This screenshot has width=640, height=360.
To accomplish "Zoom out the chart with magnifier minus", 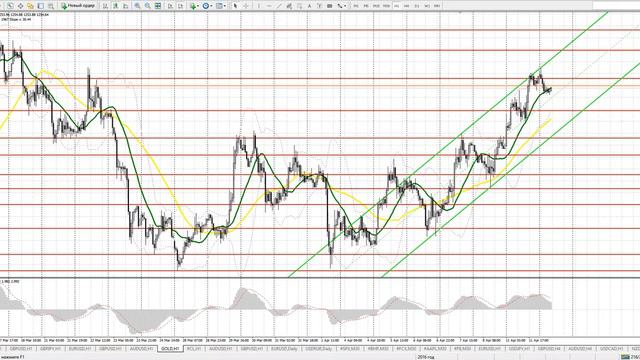I will [x=147, y=6].
